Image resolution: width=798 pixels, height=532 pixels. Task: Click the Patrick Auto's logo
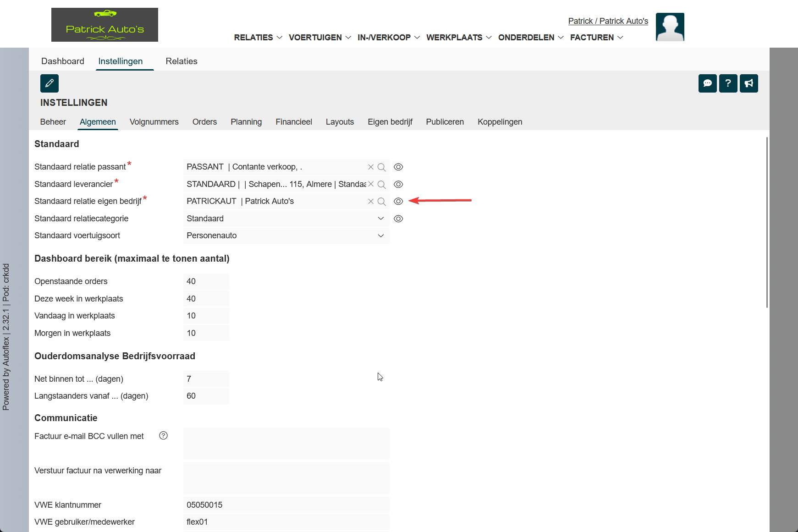tap(105, 25)
